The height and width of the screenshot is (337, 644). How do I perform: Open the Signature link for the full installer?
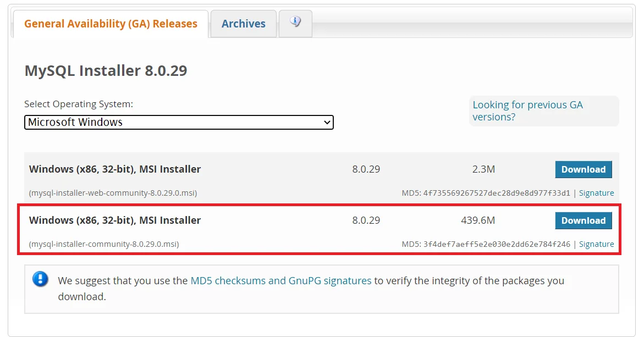tap(597, 244)
